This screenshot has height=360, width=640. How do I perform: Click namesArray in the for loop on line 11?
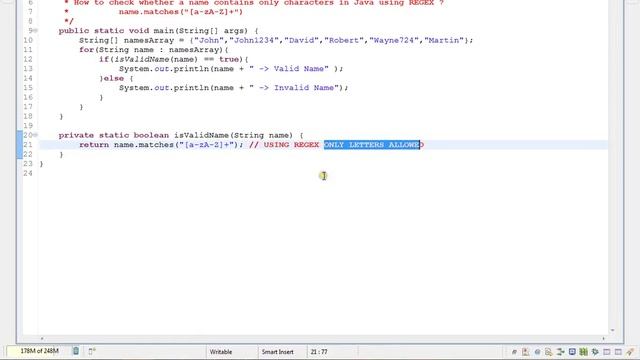pyautogui.click(x=193, y=50)
